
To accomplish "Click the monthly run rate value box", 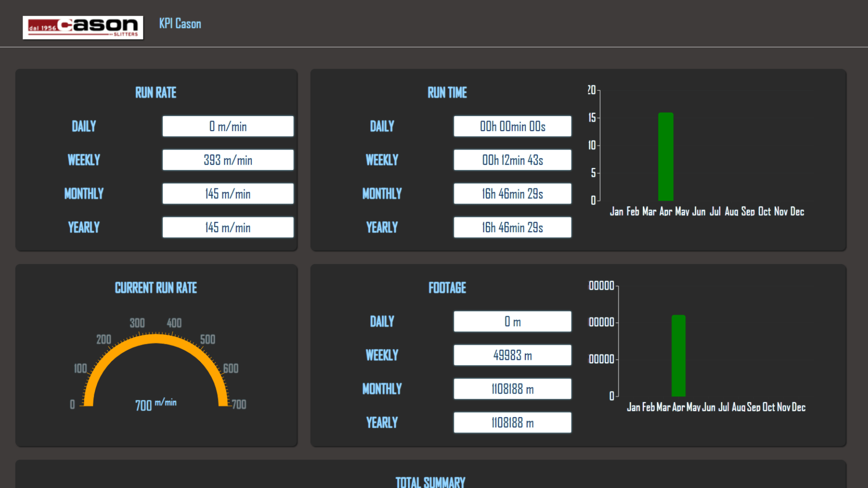I will [x=228, y=194].
